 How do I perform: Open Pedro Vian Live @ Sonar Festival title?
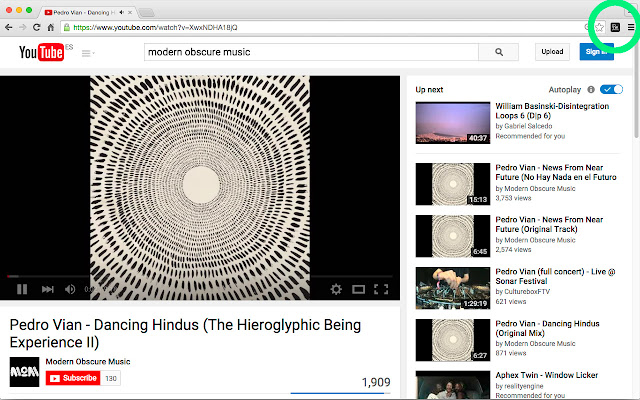coord(555,276)
